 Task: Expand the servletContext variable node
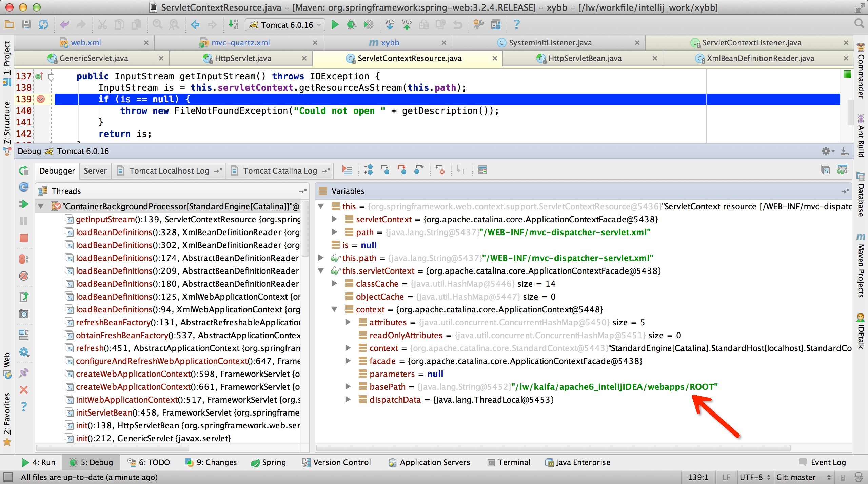(334, 219)
